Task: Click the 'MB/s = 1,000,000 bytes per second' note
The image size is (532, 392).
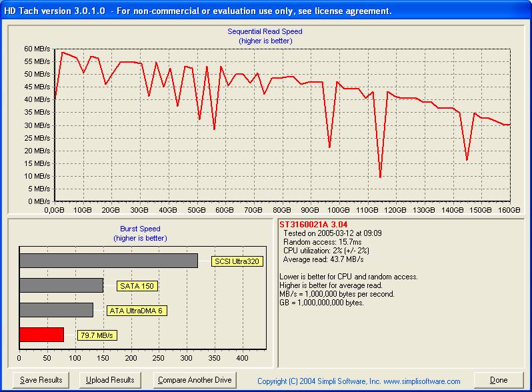Action: 337,294
